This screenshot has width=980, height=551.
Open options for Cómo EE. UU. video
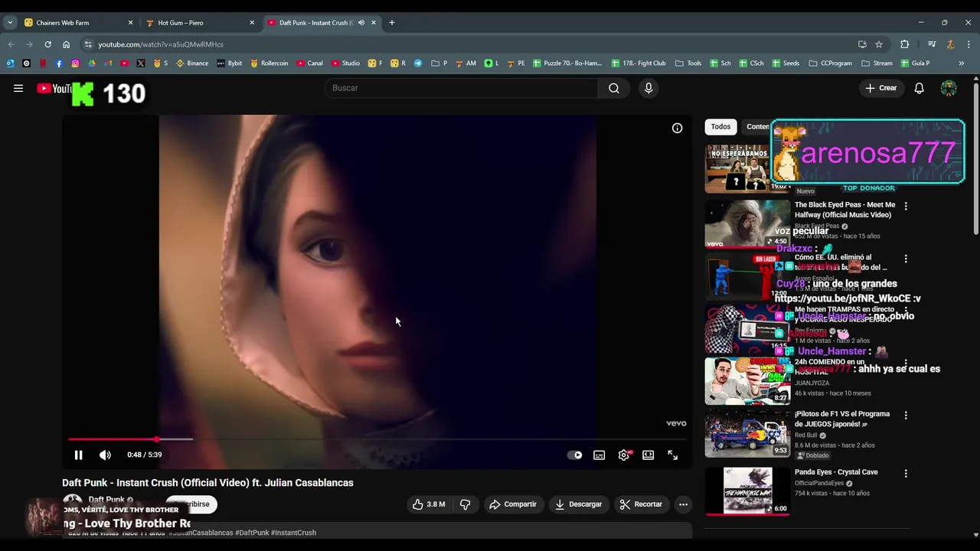[x=906, y=259]
